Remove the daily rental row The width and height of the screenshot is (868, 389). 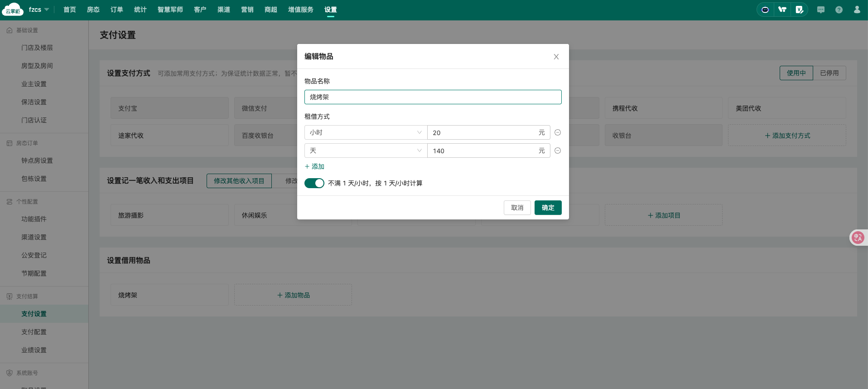click(558, 151)
